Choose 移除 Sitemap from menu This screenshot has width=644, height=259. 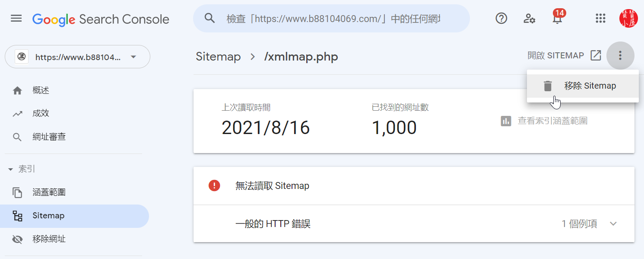pyautogui.click(x=583, y=86)
